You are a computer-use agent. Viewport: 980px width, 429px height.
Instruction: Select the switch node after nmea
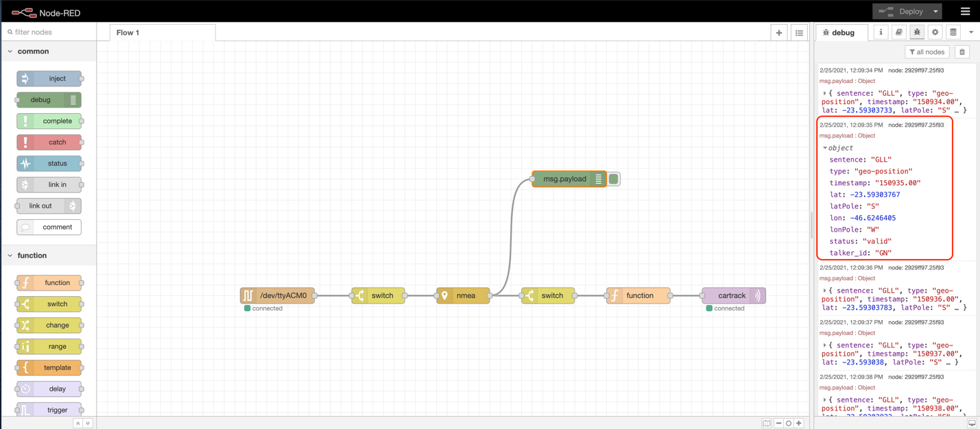click(x=548, y=295)
